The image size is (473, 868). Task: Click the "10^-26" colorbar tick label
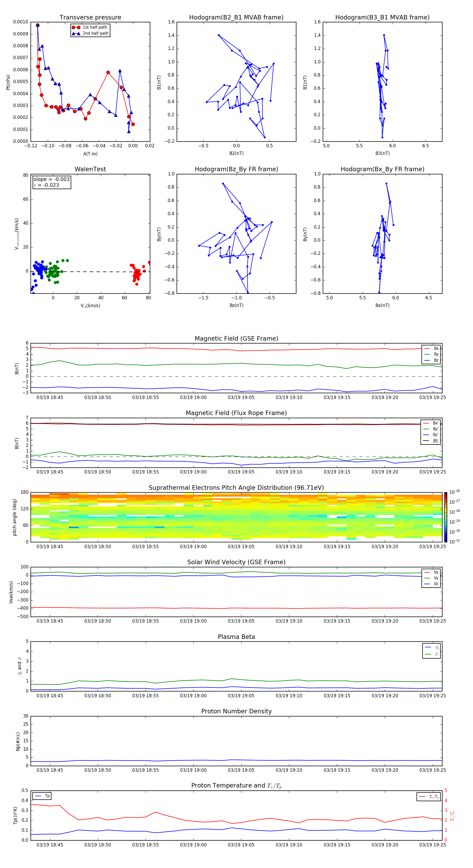click(x=455, y=492)
